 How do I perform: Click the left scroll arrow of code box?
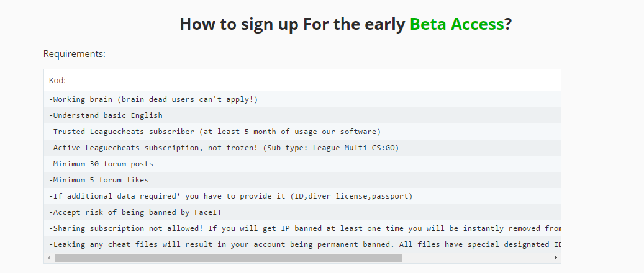coord(49,258)
